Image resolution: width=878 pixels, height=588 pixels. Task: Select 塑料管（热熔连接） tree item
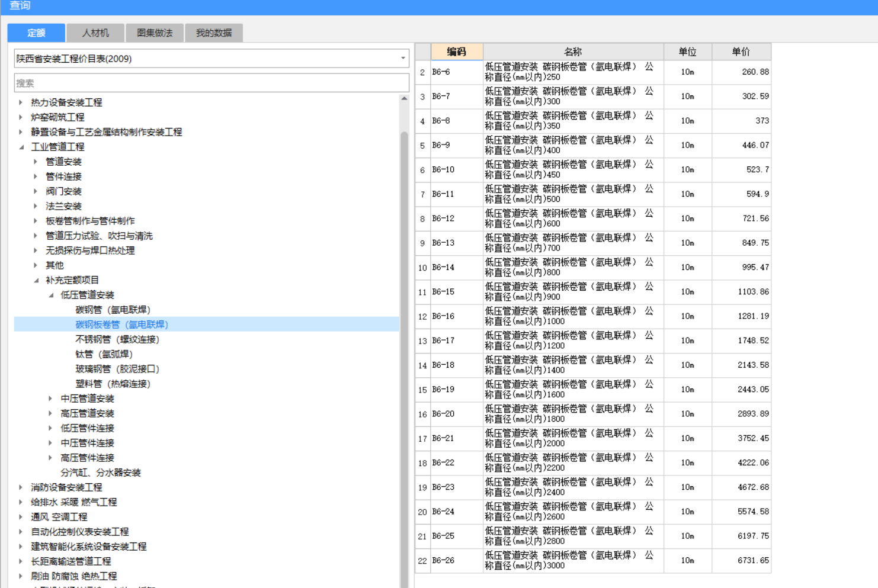click(x=113, y=384)
